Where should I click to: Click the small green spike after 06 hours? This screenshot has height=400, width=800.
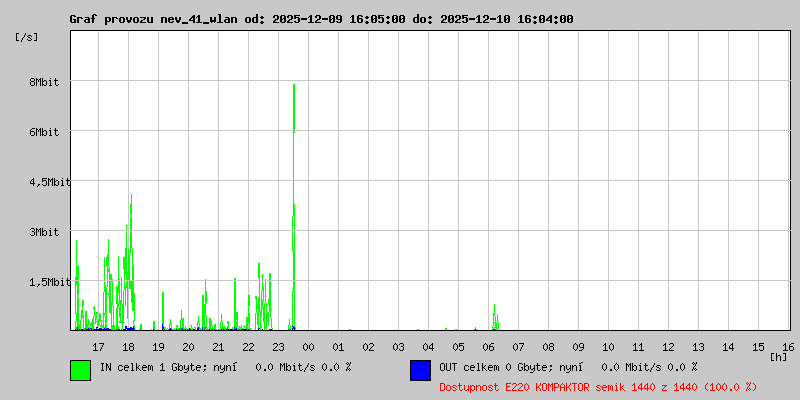click(x=495, y=317)
